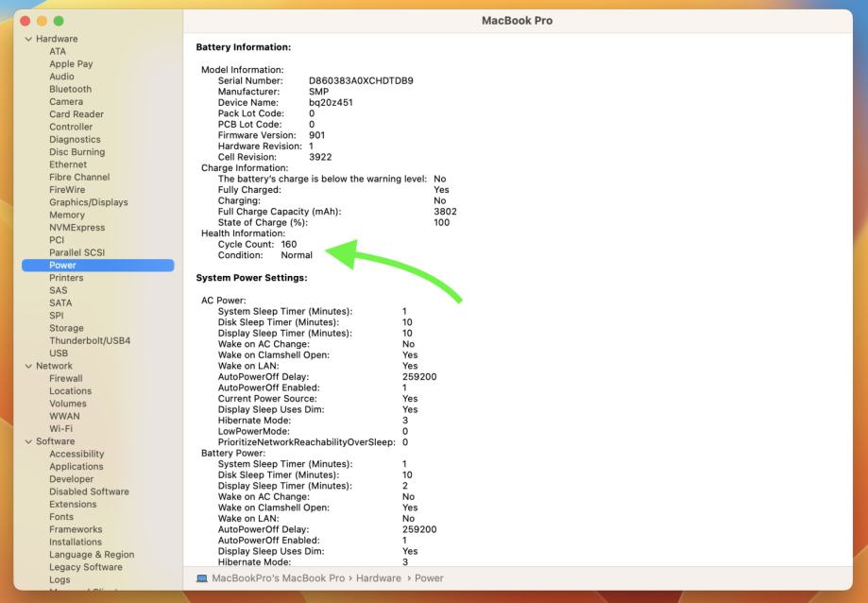Screen dimensions: 868x603
Task: Click the green zoom window button
Action: click(59, 21)
